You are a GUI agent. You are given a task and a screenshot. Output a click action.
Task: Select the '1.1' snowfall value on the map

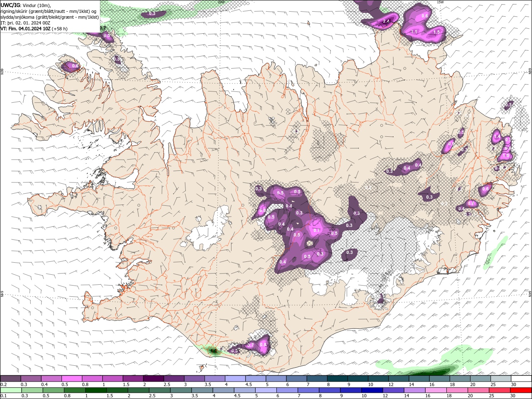pyautogui.click(x=414, y=32)
